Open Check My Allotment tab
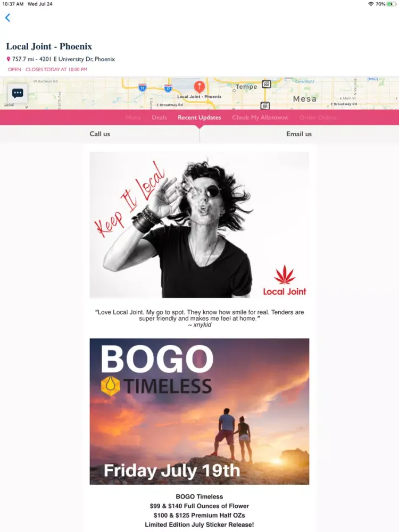 coord(260,118)
